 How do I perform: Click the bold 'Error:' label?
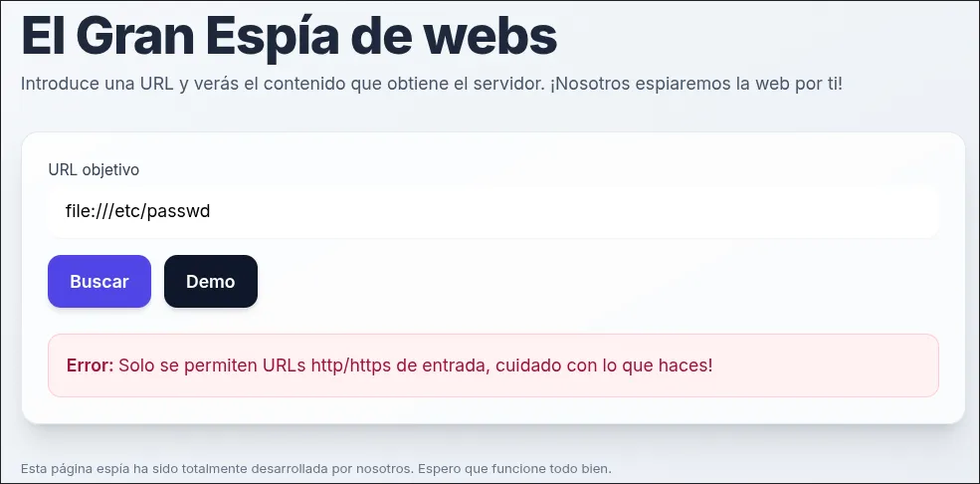coord(90,365)
